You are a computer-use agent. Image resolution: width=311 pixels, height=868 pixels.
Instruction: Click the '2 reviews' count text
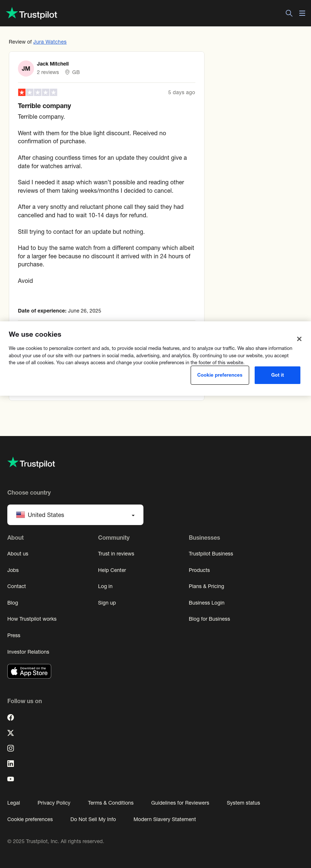[48, 72]
